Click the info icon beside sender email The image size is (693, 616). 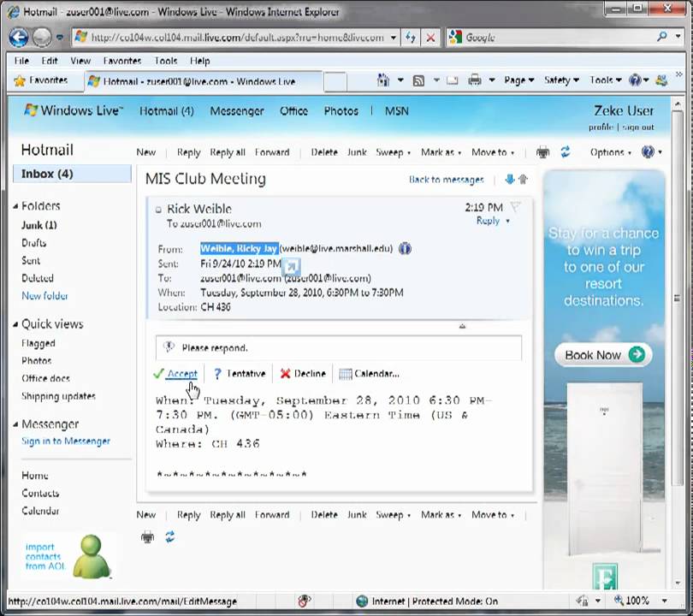(x=405, y=249)
